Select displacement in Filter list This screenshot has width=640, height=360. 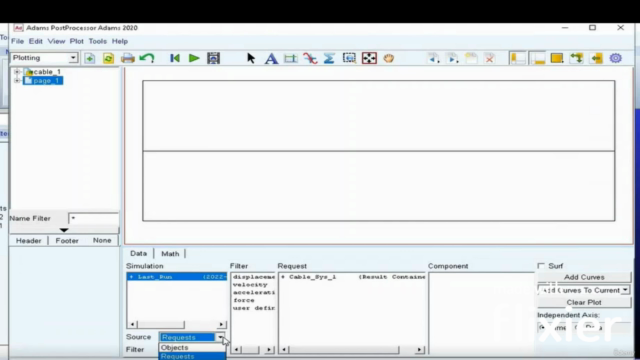253,277
